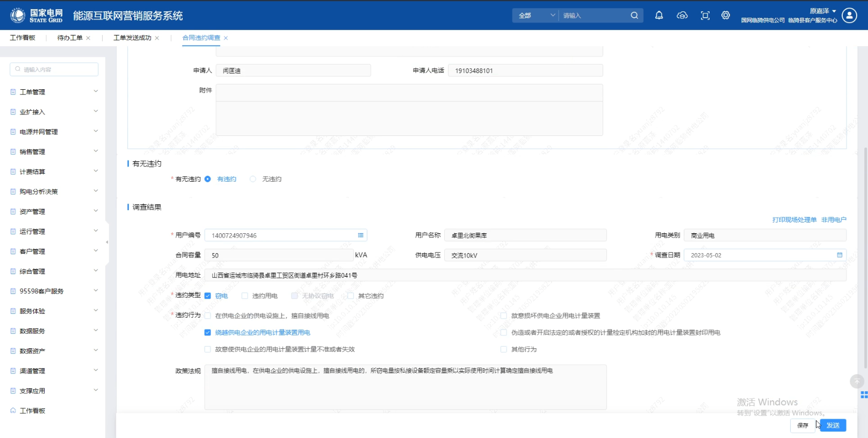
Task: Check the 违约用电 violation type box
Action: coord(245,296)
